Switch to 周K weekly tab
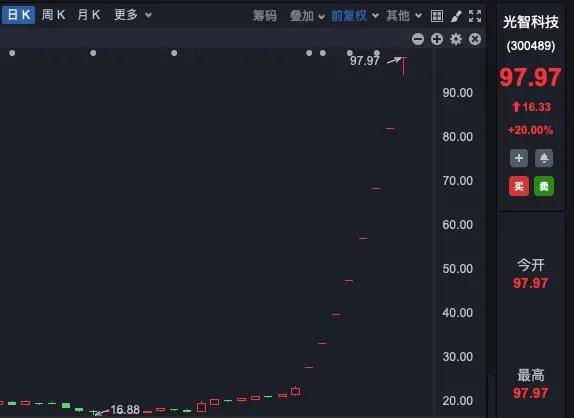 (x=53, y=15)
